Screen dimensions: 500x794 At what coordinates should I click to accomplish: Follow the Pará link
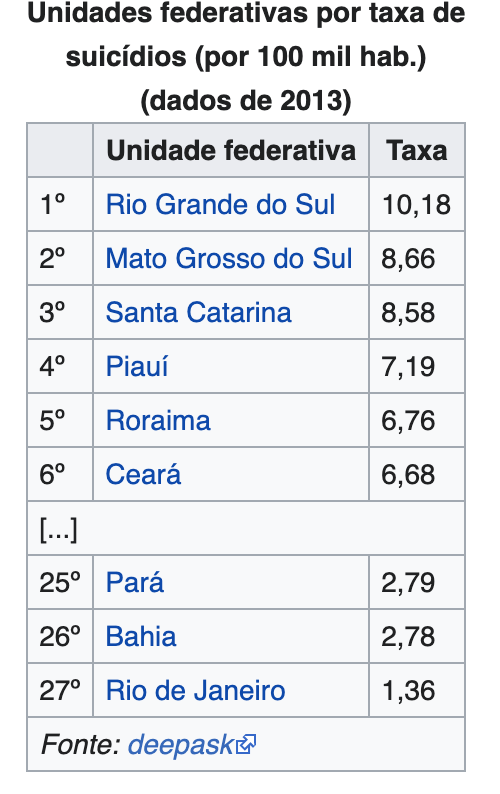tap(135, 582)
